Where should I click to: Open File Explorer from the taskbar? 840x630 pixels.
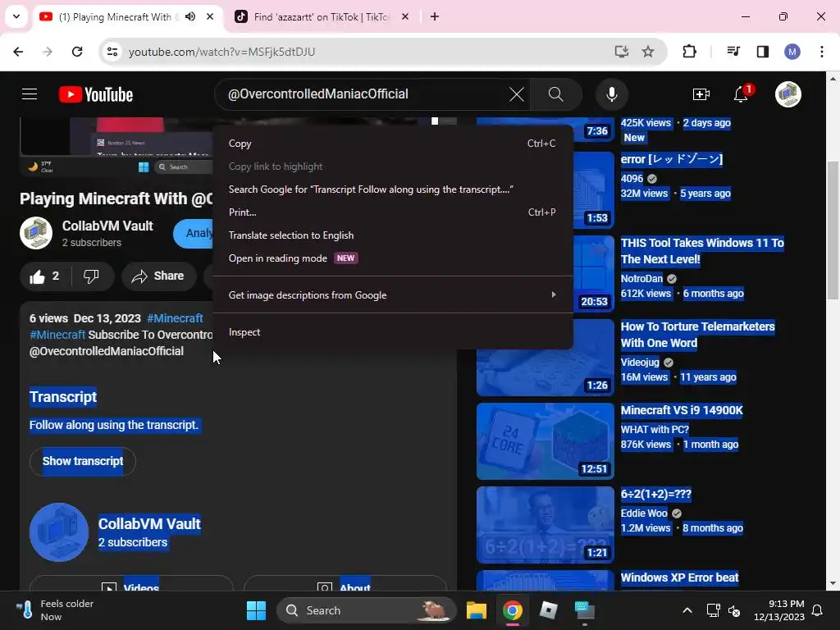(x=477, y=610)
